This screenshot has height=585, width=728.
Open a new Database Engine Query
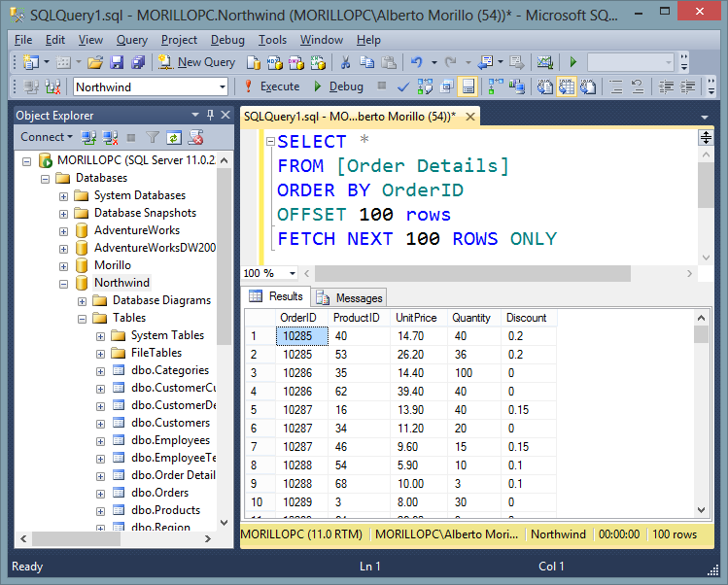[x=254, y=62]
